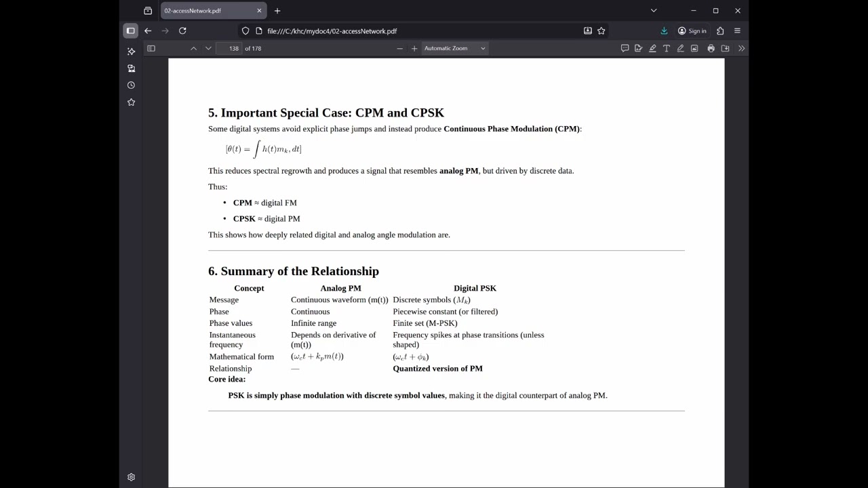Select the PDF add text tool
This screenshot has width=868, height=488.
point(667,48)
